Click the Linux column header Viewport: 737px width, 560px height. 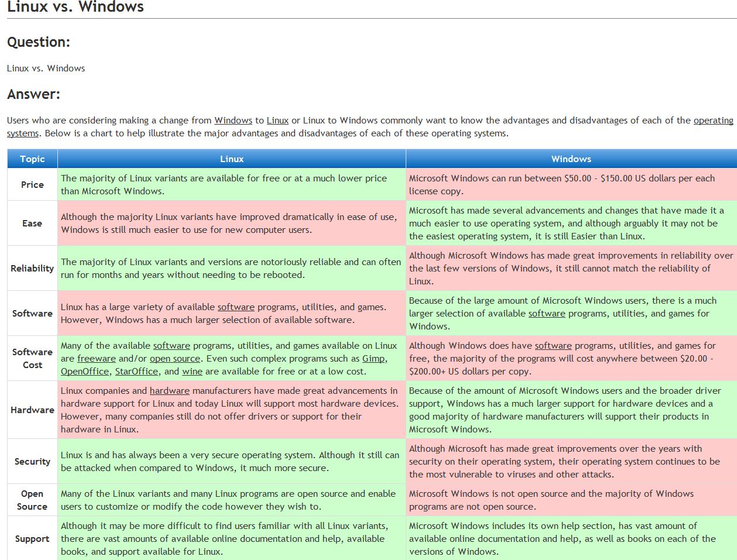coord(232,159)
